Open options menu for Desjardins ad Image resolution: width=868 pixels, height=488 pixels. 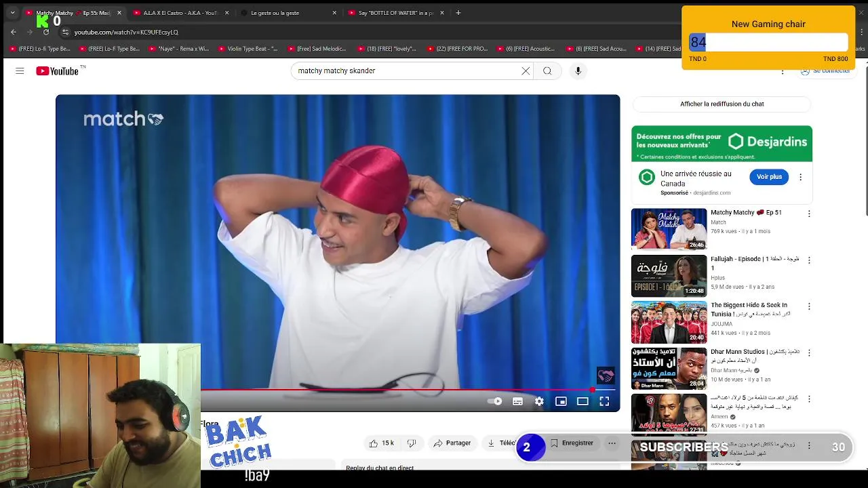[x=800, y=177]
